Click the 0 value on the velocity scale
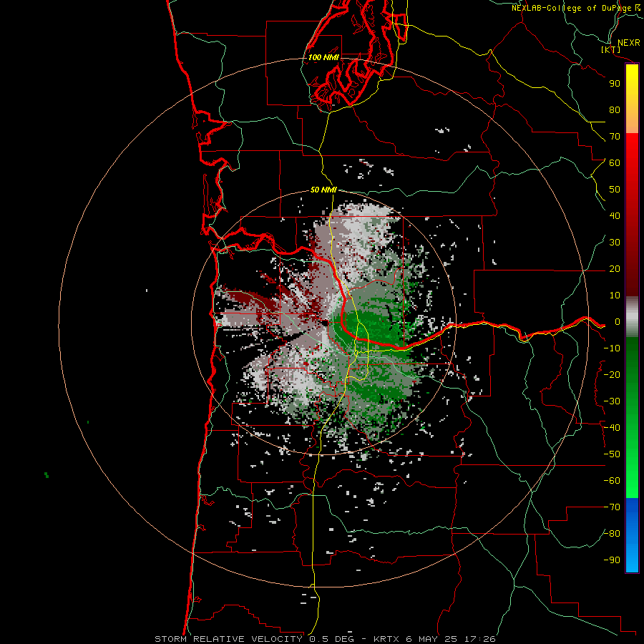Screen dimensions: 644x644 tap(617, 321)
